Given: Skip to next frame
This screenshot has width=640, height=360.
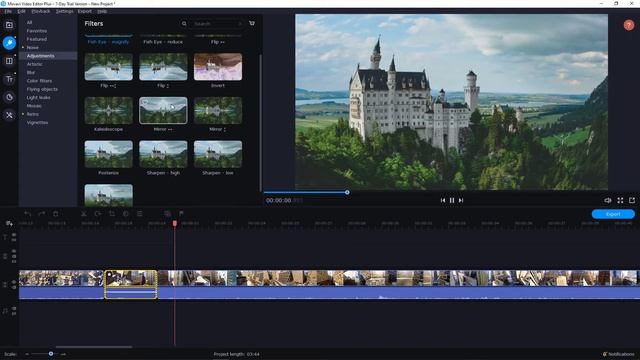Looking at the screenshot, I should 461,200.
